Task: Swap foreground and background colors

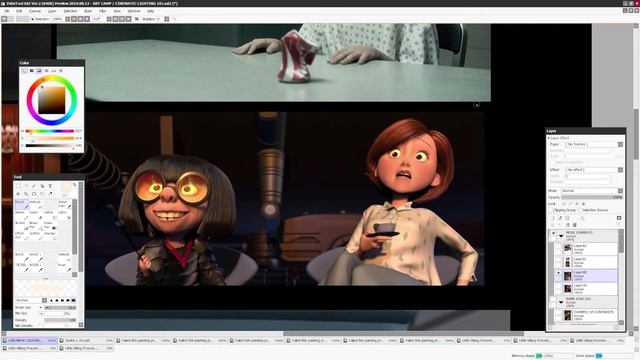Action: click(75, 185)
